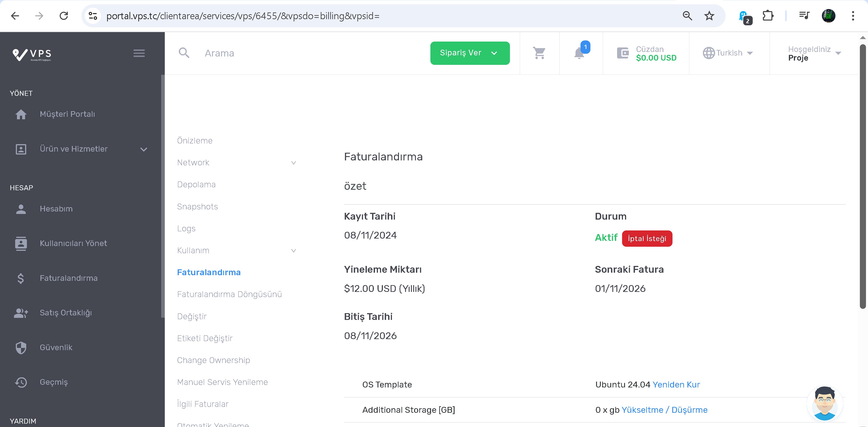The width and height of the screenshot is (868, 427).
Task: Open Chrome three-dot menu
Action: point(853,16)
